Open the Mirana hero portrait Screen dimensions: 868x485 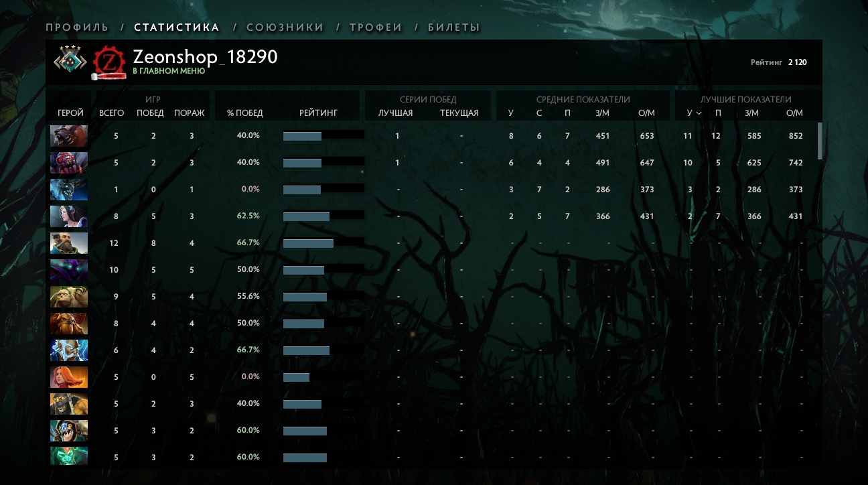pyautogui.click(x=69, y=216)
